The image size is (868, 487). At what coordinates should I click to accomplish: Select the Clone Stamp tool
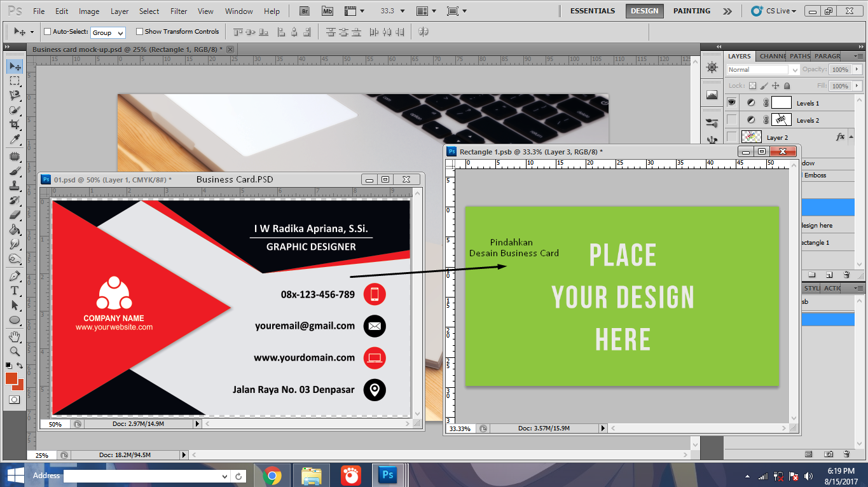click(15, 184)
